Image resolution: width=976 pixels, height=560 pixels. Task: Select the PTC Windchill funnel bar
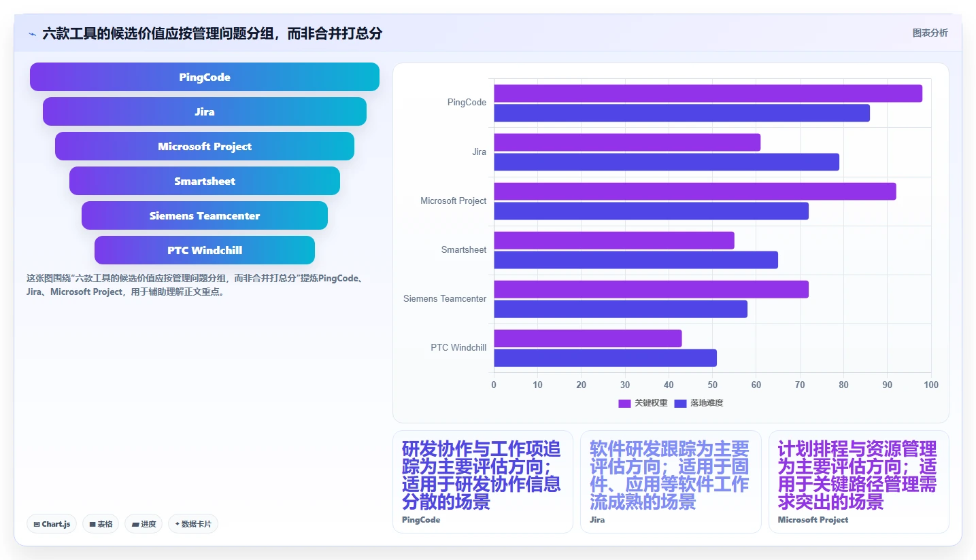(205, 250)
